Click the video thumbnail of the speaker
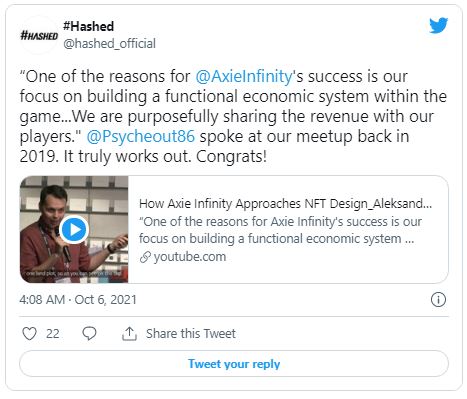The height and width of the screenshot is (399, 467). pos(74,229)
